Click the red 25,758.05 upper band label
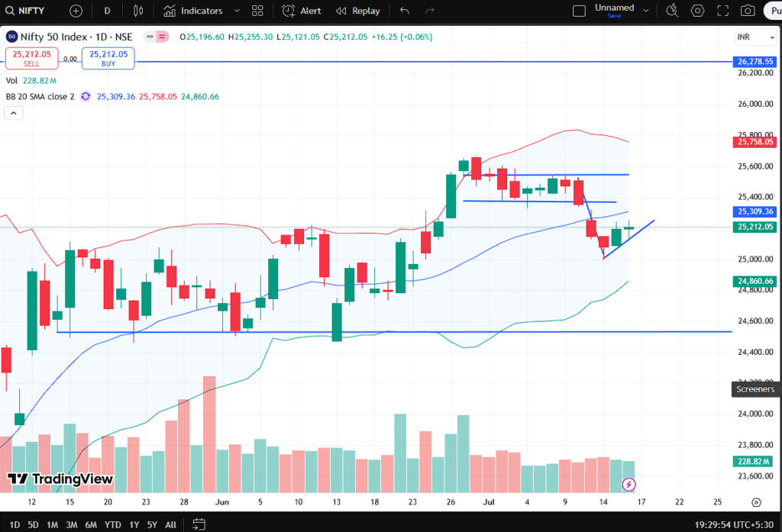Viewport: 782px width, 532px height. [x=755, y=142]
